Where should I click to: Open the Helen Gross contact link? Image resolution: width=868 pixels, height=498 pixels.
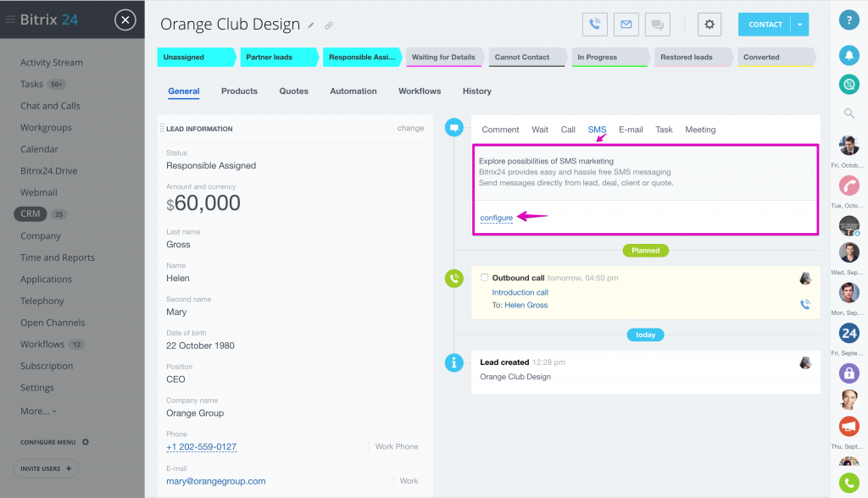526,305
